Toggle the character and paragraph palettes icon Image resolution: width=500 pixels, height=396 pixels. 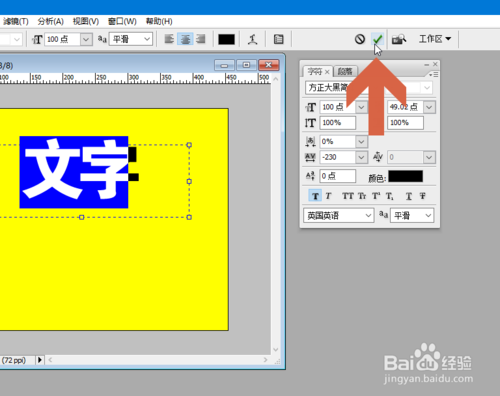pyautogui.click(x=278, y=39)
